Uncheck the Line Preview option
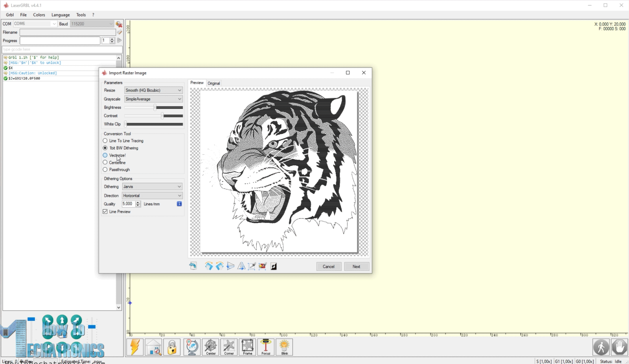 click(105, 212)
